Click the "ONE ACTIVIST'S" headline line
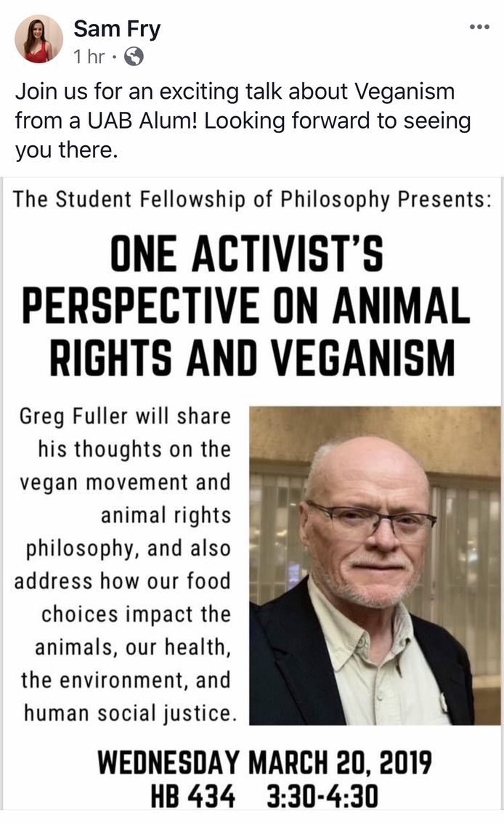 point(247,258)
